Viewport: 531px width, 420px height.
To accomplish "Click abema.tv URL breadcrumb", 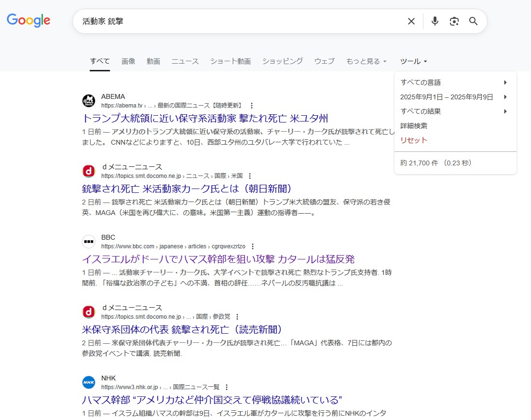I will coord(172,106).
